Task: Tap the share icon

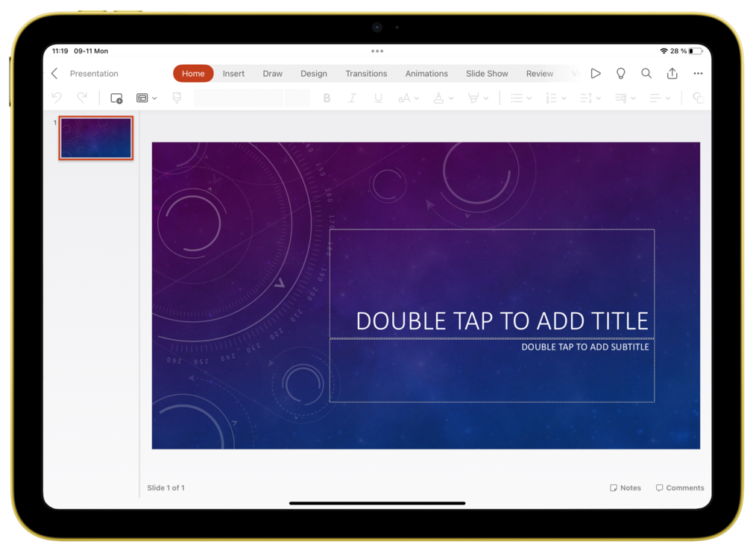Action: point(672,74)
